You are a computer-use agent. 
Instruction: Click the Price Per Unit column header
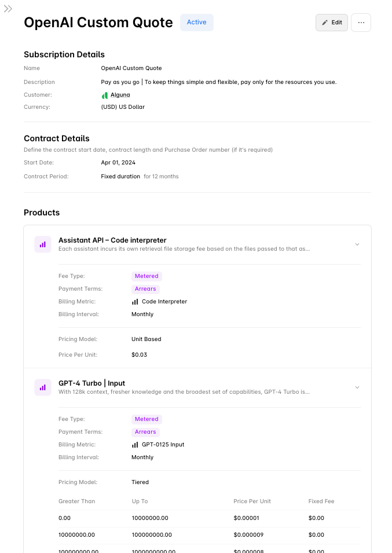(252, 501)
